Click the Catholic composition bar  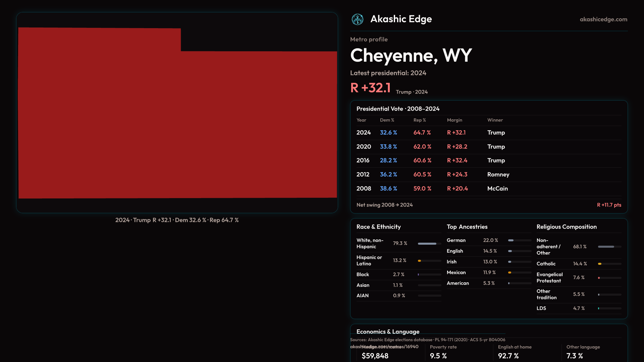[600, 264]
